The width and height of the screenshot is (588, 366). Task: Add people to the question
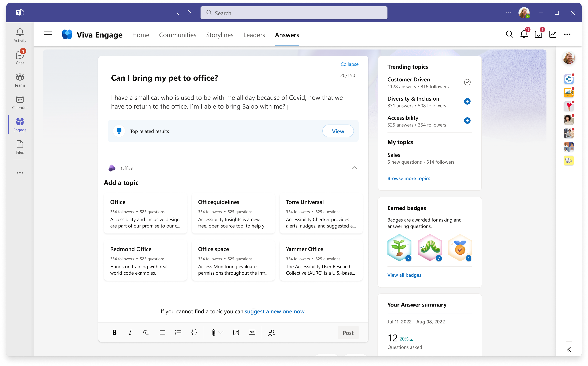(271, 333)
